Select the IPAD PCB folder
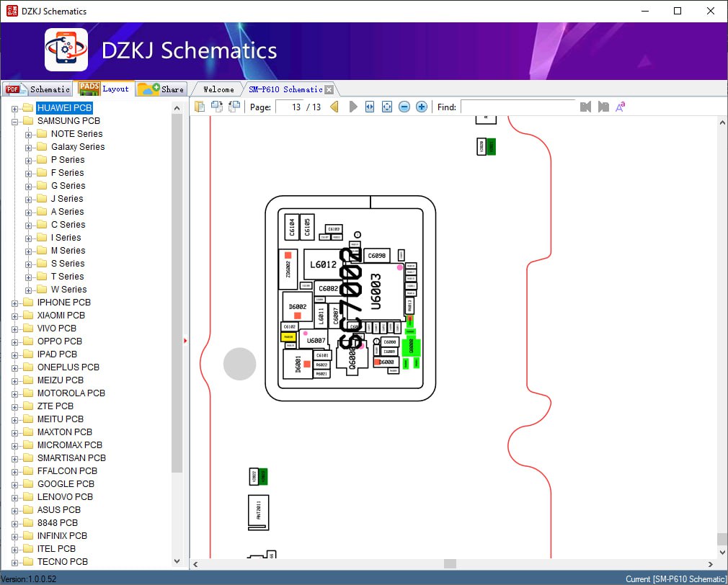The height and width of the screenshot is (585, 728). pos(57,354)
